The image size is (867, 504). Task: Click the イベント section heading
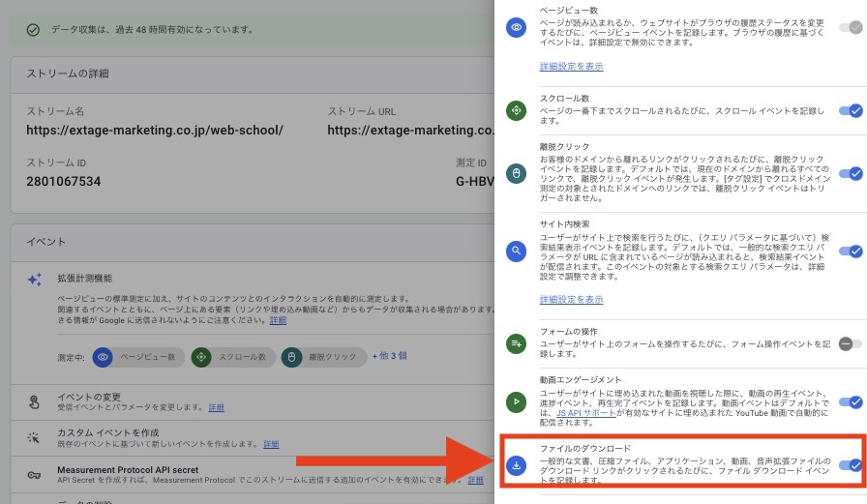(46, 242)
